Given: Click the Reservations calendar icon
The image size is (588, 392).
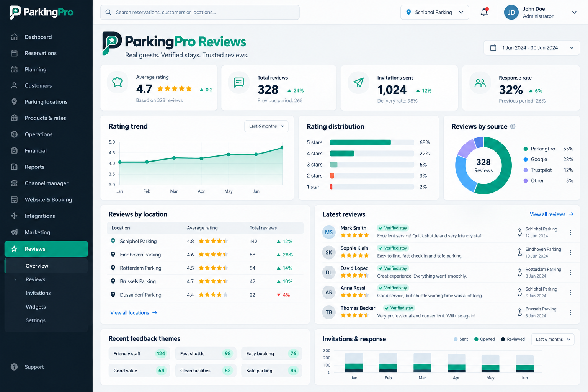Looking at the screenshot, I should pyautogui.click(x=14, y=53).
